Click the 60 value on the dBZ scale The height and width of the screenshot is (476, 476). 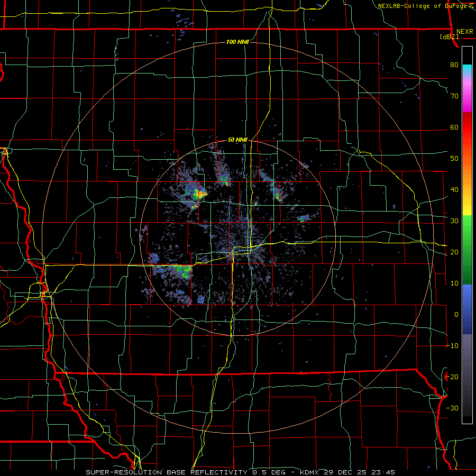pyautogui.click(x=454, y=127)
